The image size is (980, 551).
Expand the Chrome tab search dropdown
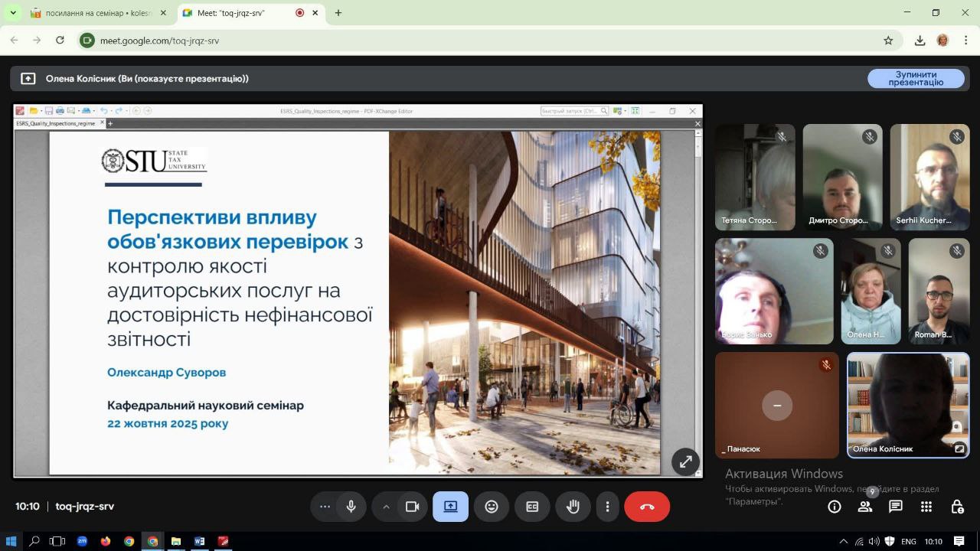click(x=13, y=13)
